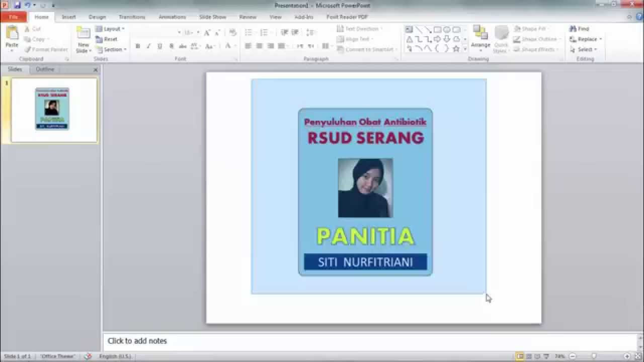Click the Text Box shape icon
The width and height of the screenshot is (644, 362).
409,30
